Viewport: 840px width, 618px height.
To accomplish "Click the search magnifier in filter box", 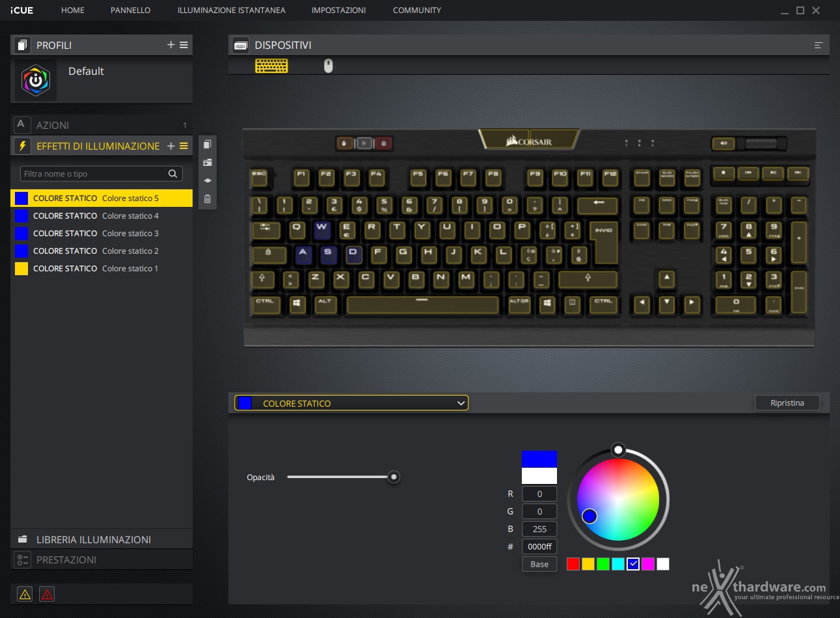I will tap(172, 174).
